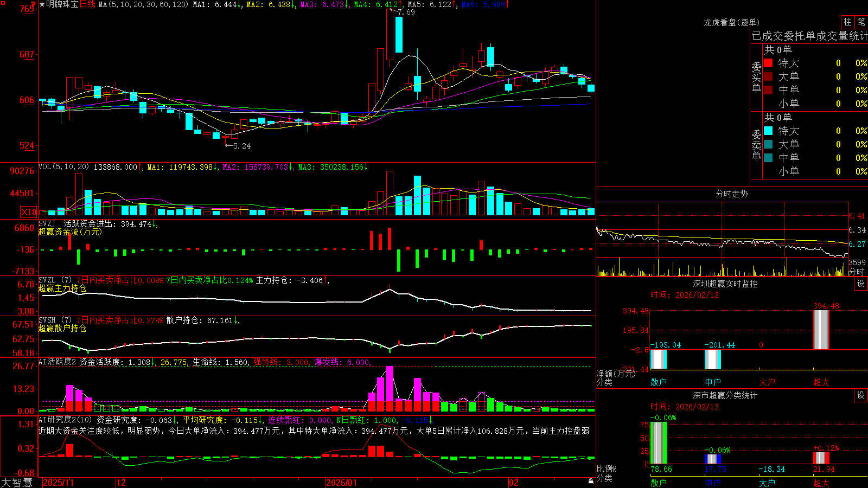Screen dimensions: 868x488
Task: Click the -201.44 中户 bar in 实时监控
Action: [x=713, y=359]
